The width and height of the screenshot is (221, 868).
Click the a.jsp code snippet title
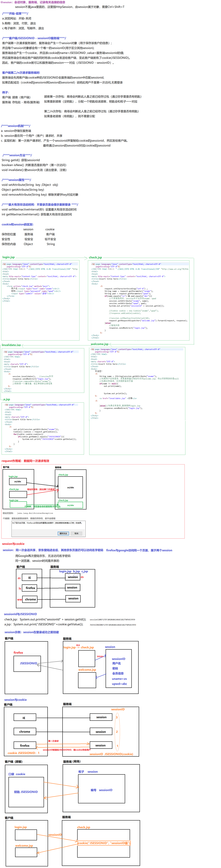7,399
